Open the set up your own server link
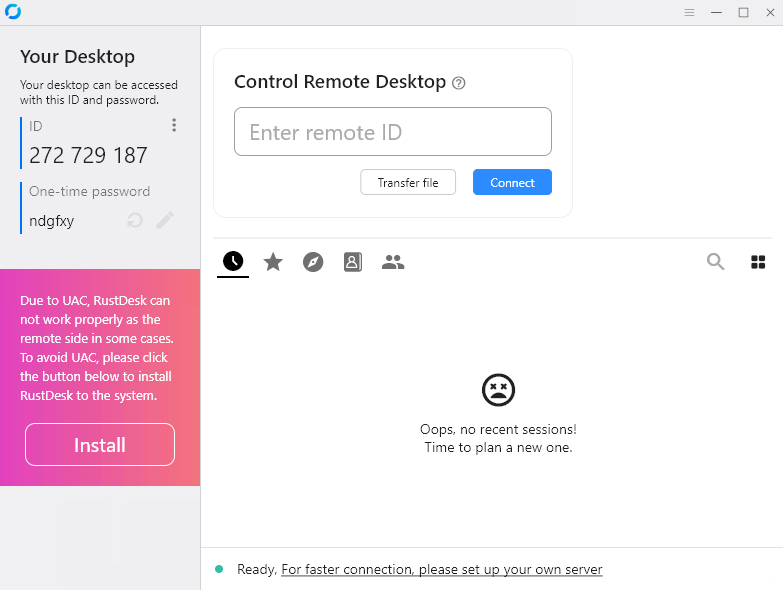Viewport: 783px width, 590px height. pos(441,569)
